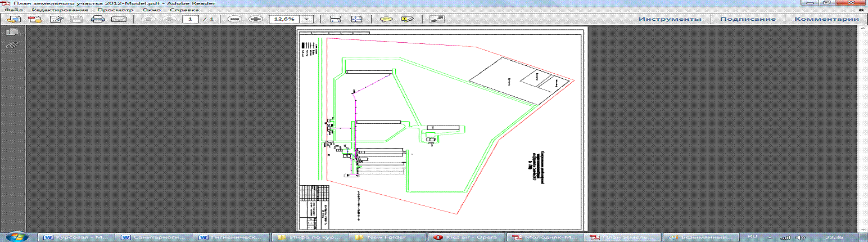Click the Send by email envelope icon
This screenshot has height=242, width=868.
click(x=118, y=19)
